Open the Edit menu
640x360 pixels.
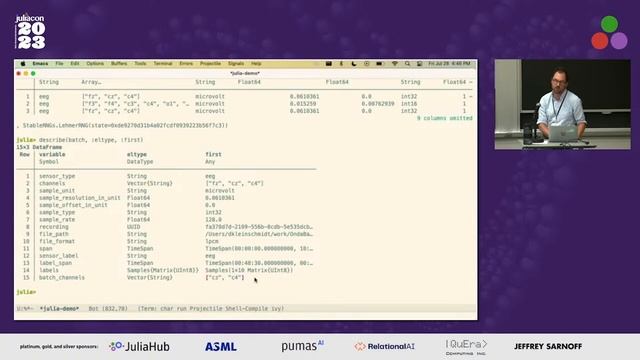[75, 64]
